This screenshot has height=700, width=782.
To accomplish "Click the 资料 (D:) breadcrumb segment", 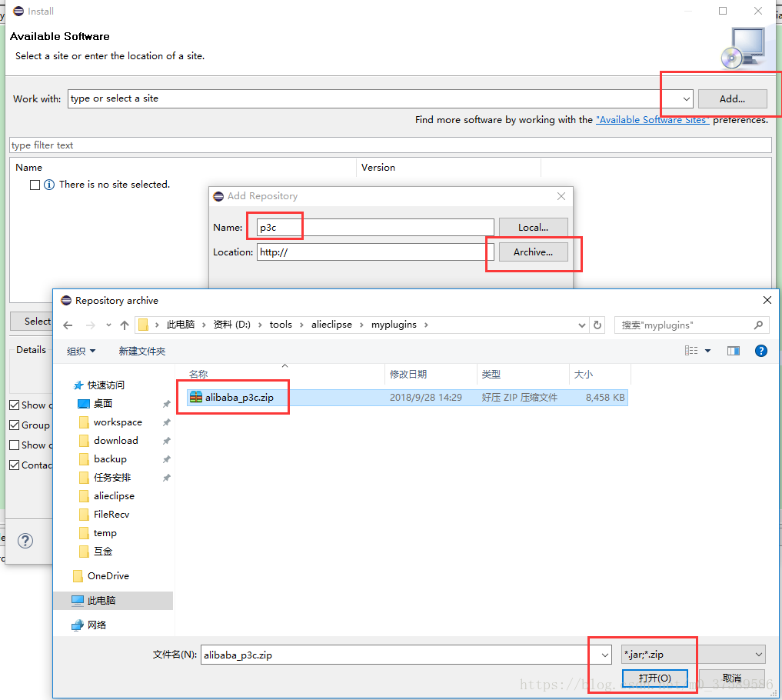I will pyautogui.click(x=232, y=325).
